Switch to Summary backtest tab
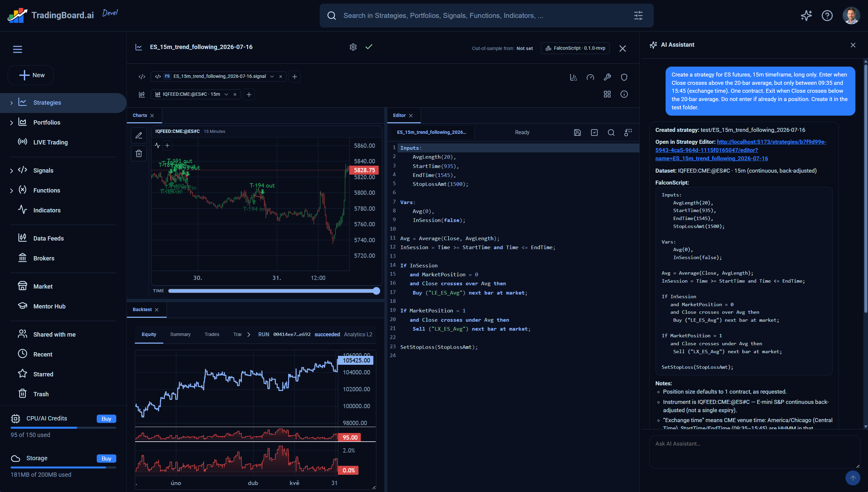Viewport: 868px width, 492px height. pos(180,334)
